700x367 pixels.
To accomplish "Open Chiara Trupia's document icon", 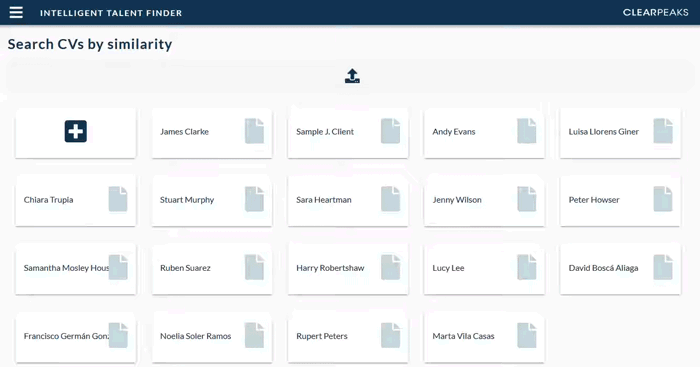I will 118,199.
